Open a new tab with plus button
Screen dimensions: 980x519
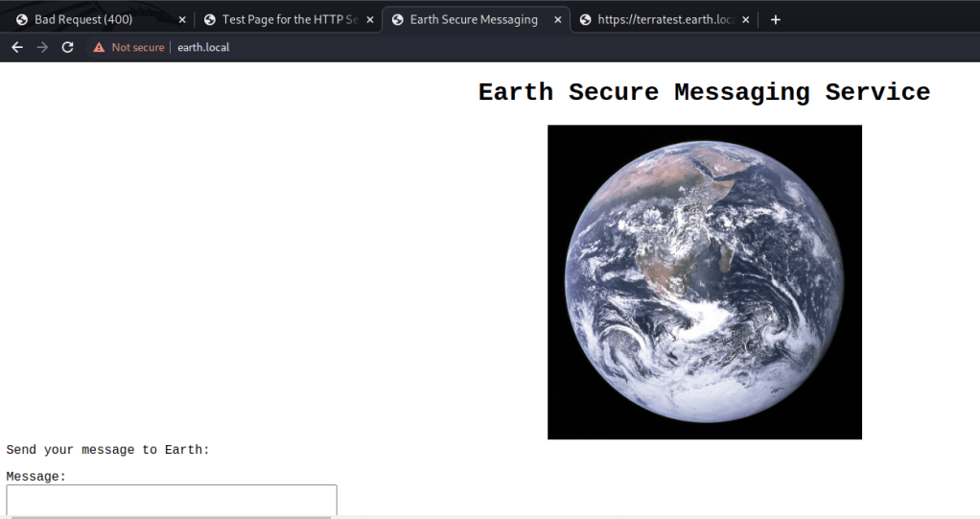pyautogui.click(x=776, y=20)
